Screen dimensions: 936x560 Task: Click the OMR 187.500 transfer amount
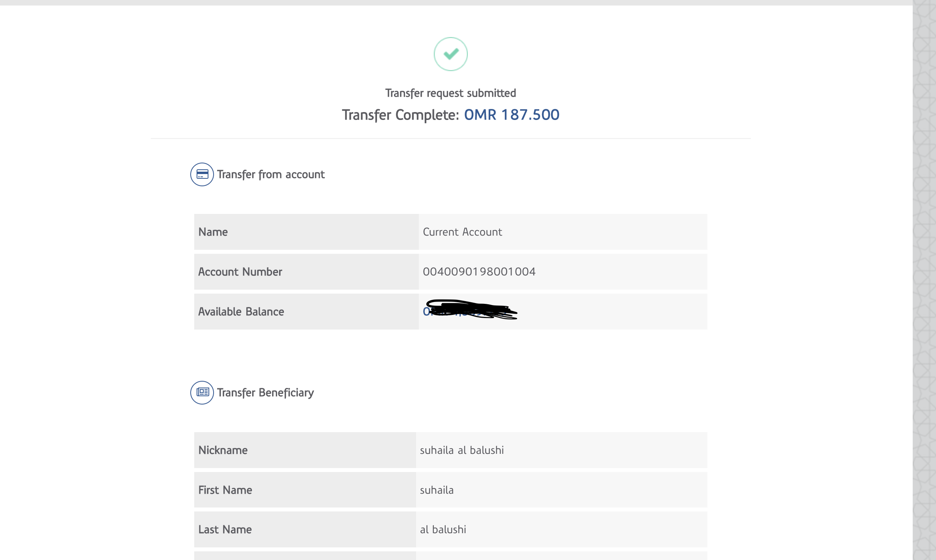pos(512,115)
